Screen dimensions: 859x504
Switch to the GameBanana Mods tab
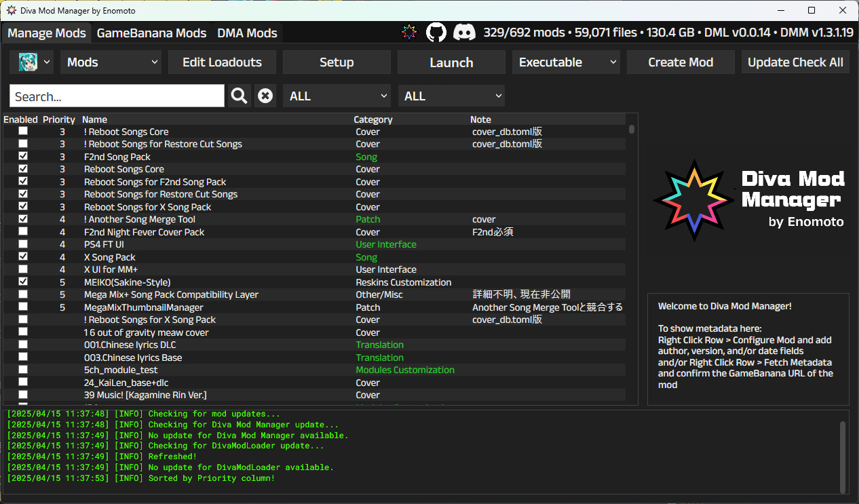coord(151,33)
